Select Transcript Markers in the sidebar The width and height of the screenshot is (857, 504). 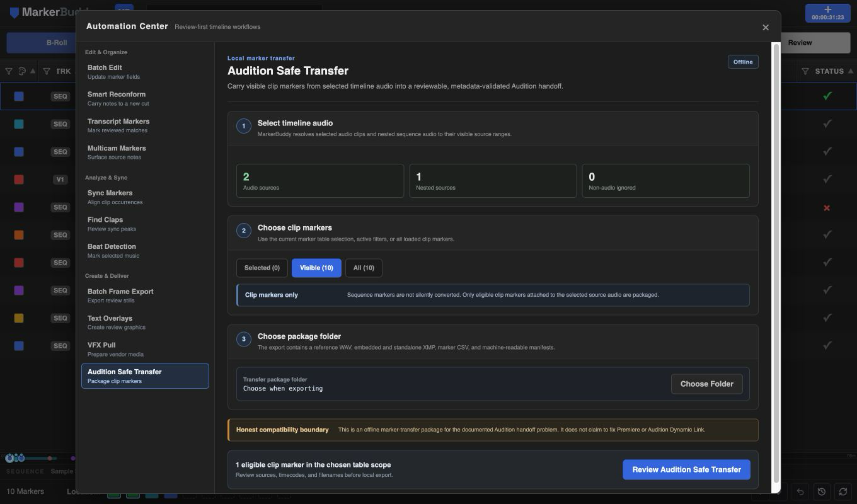coord(145,125)
